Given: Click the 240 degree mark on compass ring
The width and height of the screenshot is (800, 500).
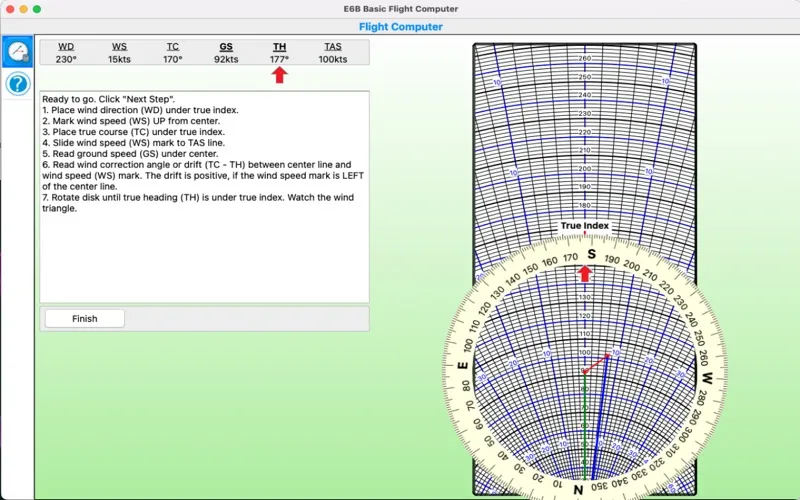Looking at the screenshot, I should (691, 319).
